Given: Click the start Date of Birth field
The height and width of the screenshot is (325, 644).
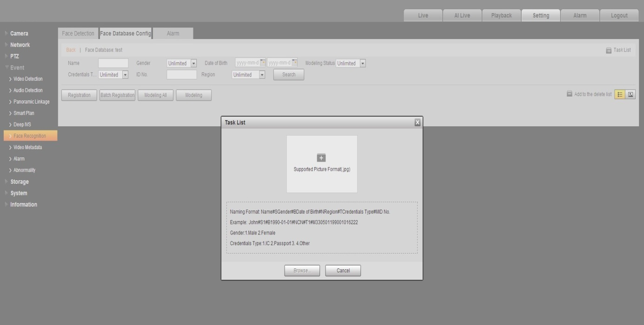Looking at the screenshot, I should [250, 63].
